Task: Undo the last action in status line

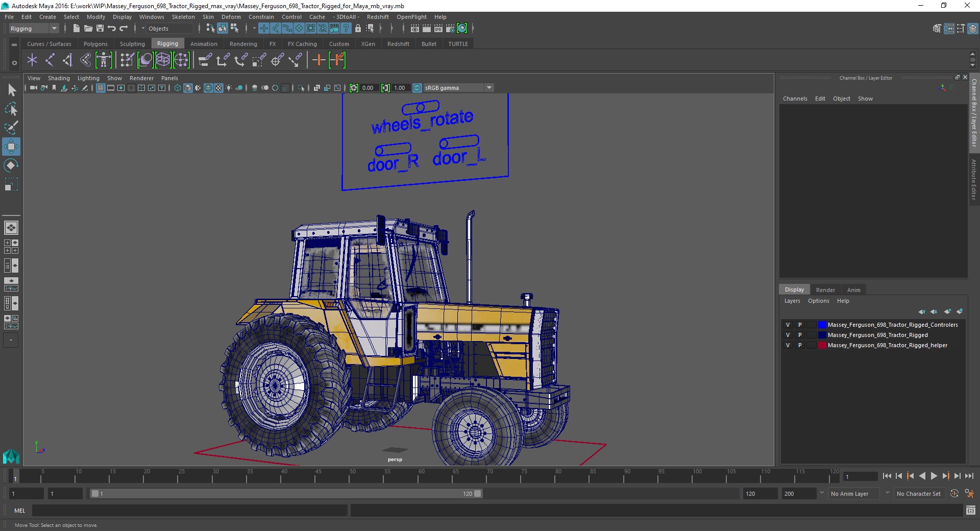Action: coord(112,29)
